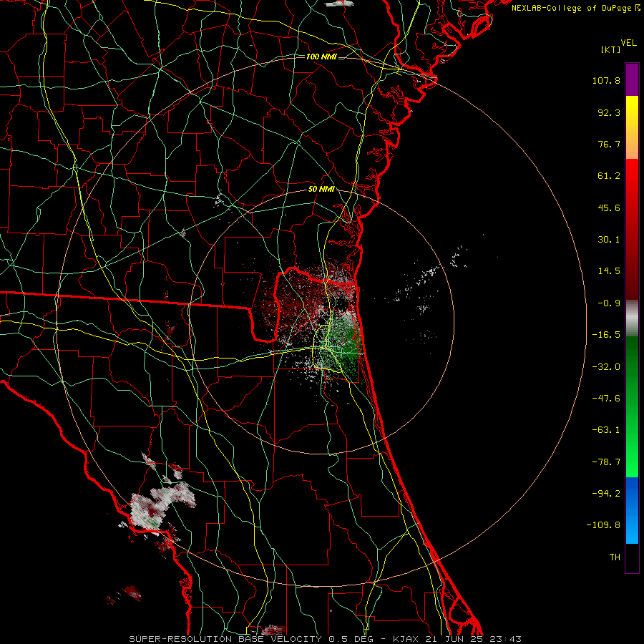
Task: Click the 30.1 velocity scale value
Action: click(609, 240)
